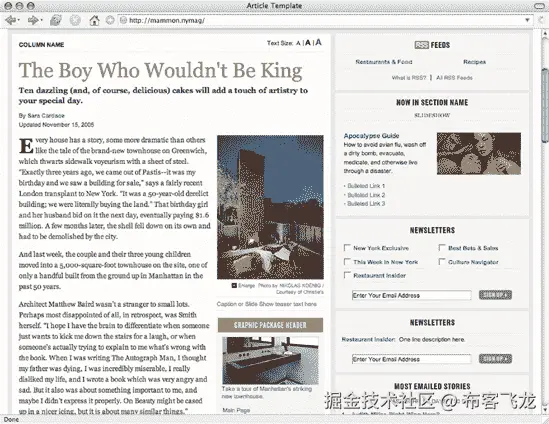Click the Graphic Package Header bar
This screenshot has width=549, height=424.
pos(270,325)
